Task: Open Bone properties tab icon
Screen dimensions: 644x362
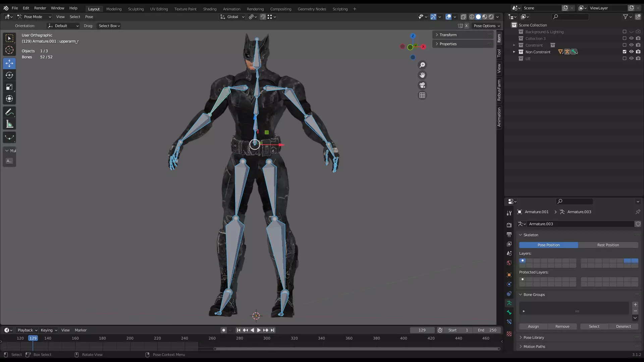Action: pos(509,312)
